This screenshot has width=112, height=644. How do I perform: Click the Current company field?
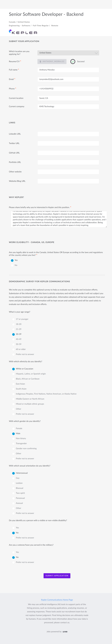point(68,107)
